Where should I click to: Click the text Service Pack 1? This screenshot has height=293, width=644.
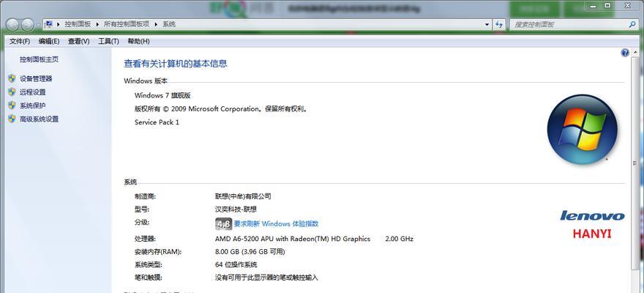tap(157, 122)
